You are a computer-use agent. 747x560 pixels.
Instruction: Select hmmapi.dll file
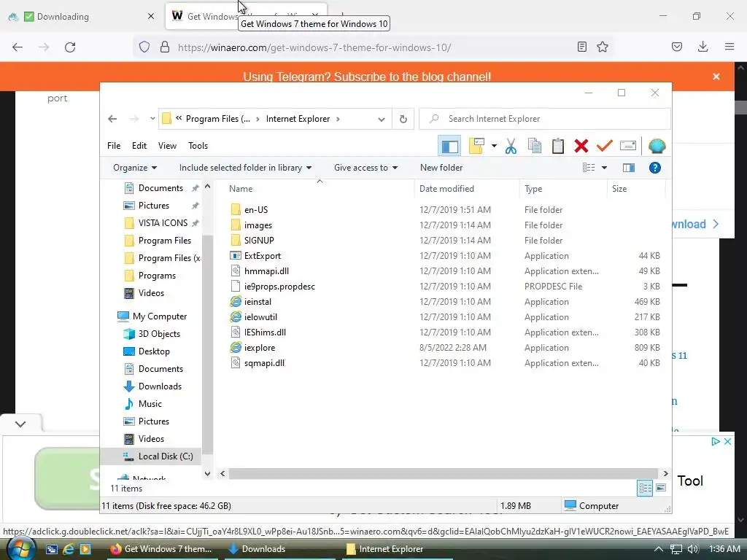[x=266, y=271]
